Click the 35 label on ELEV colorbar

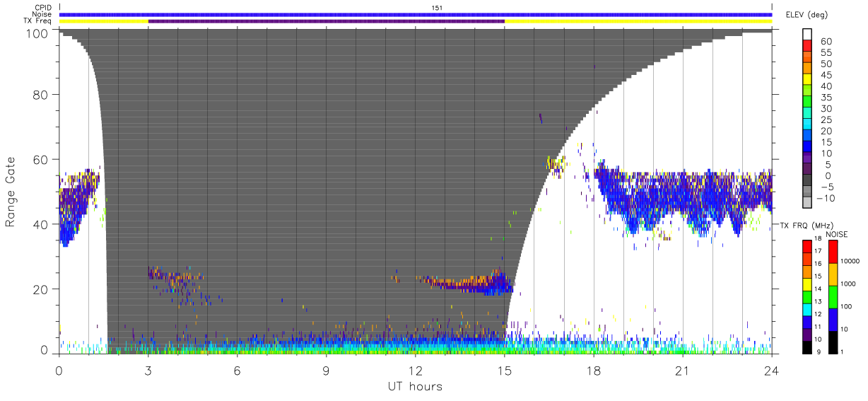(x=827, y=98)
